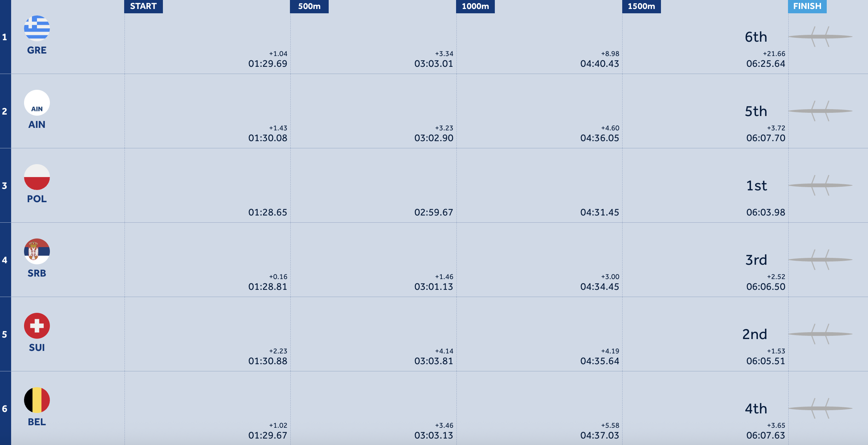Click the Belgium flag icon
This screenshot has width=868, height=445.
pos(37,400)
